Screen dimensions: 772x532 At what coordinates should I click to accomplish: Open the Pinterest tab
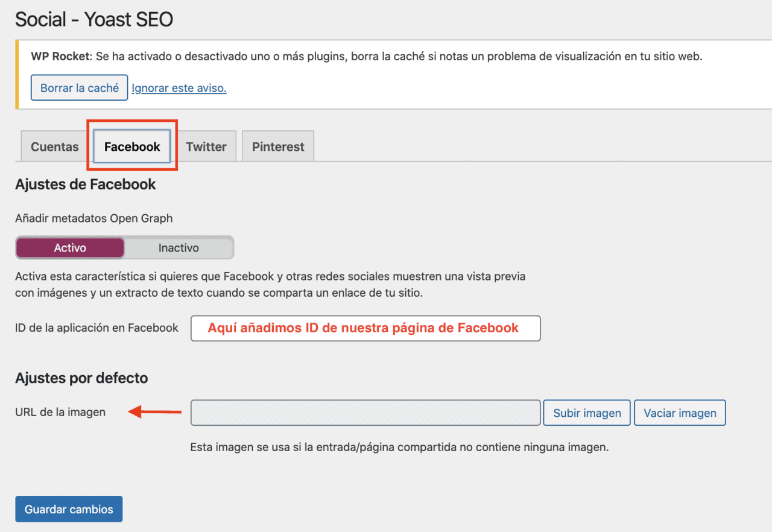click(x=278, y=147)
